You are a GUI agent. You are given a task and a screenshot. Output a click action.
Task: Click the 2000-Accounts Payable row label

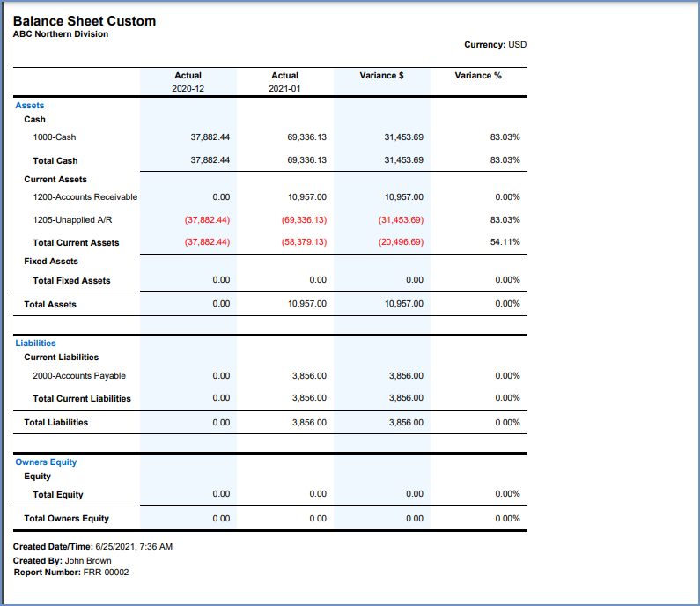coord(79,376)
